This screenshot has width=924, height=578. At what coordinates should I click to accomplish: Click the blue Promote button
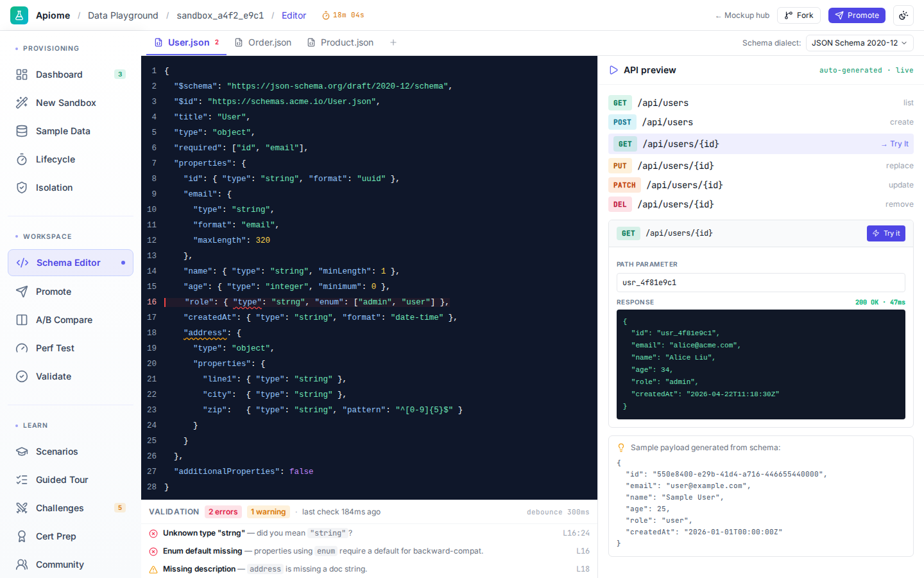tap(857, 15)
